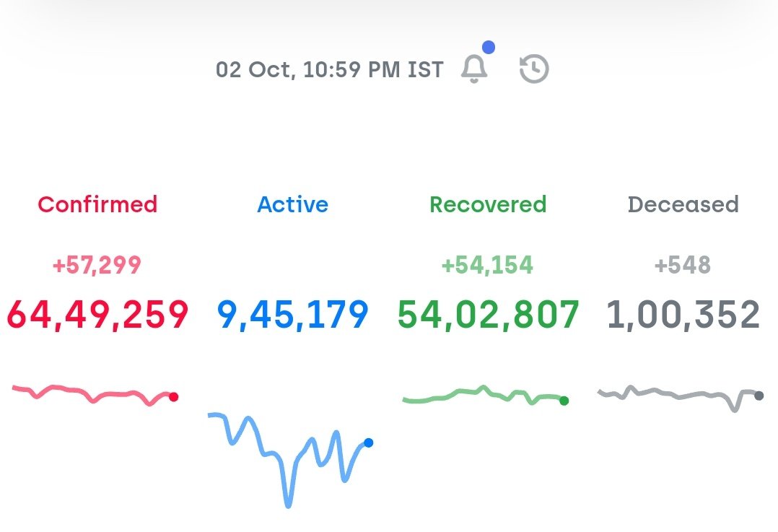
Task: Select the total 64,49,259 confirmed count
Action: (97, 313)
